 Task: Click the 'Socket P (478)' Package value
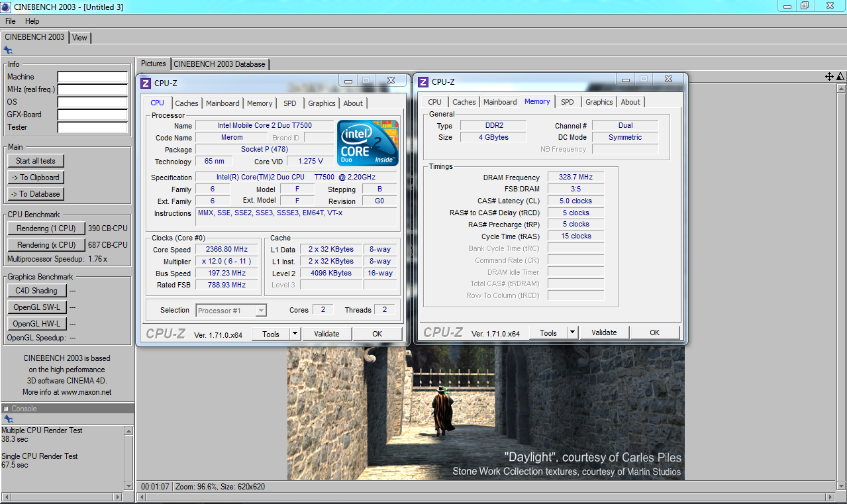(264, 150)
